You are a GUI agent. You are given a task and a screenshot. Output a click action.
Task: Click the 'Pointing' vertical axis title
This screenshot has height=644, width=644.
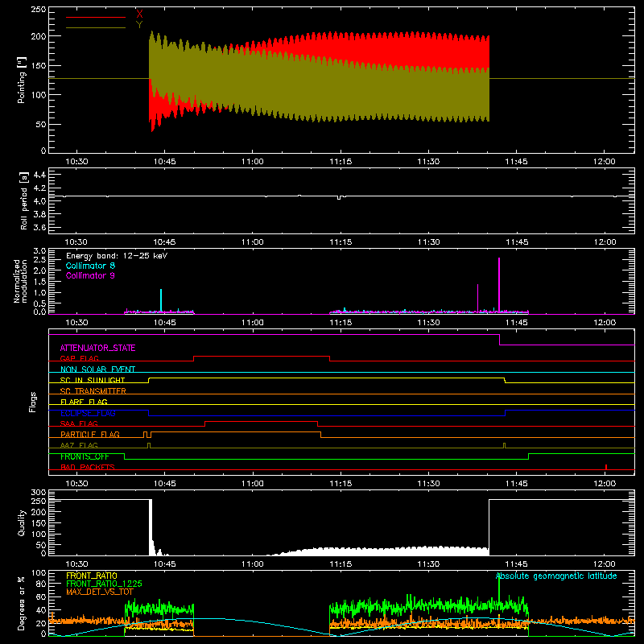coord(22,80)
